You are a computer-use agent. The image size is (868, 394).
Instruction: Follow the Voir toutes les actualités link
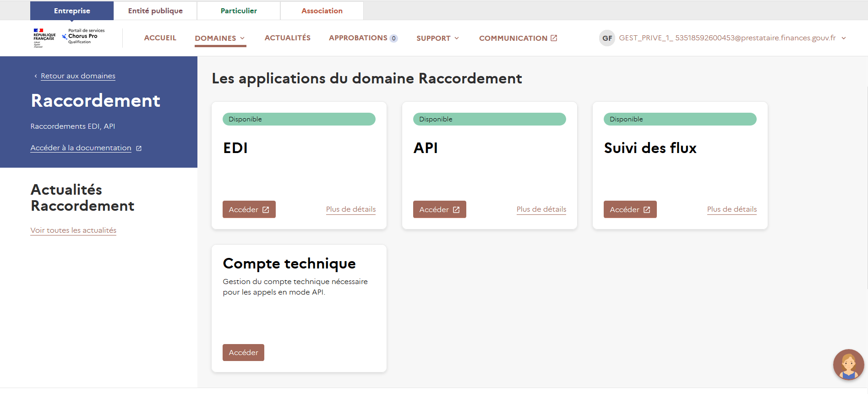[73, 230]
